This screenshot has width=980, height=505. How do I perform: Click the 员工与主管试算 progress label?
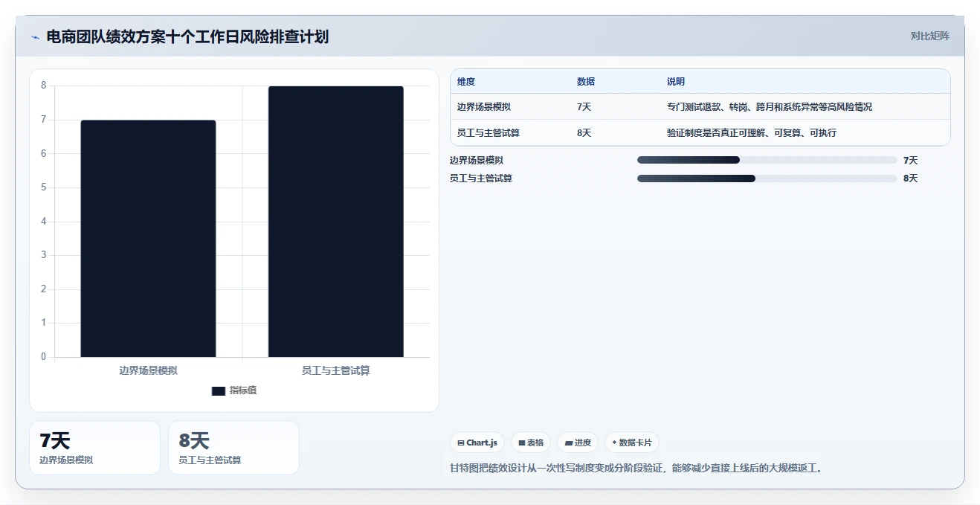click(481, 178)
